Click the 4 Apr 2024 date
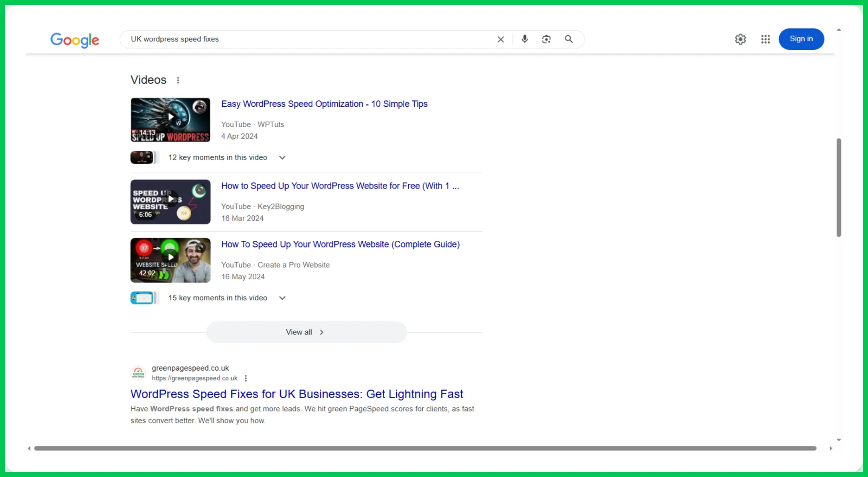Image resolution: width=868 pixels, height=477 pixels. click(239, 136)
